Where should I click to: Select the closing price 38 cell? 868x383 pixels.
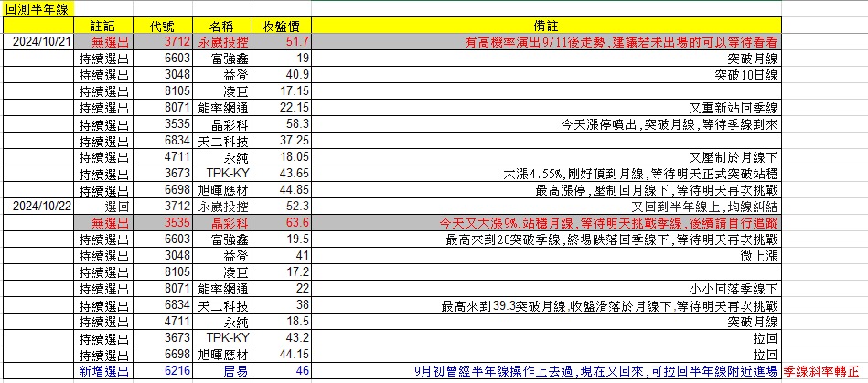pyautogui.click(x=282, y=305)
